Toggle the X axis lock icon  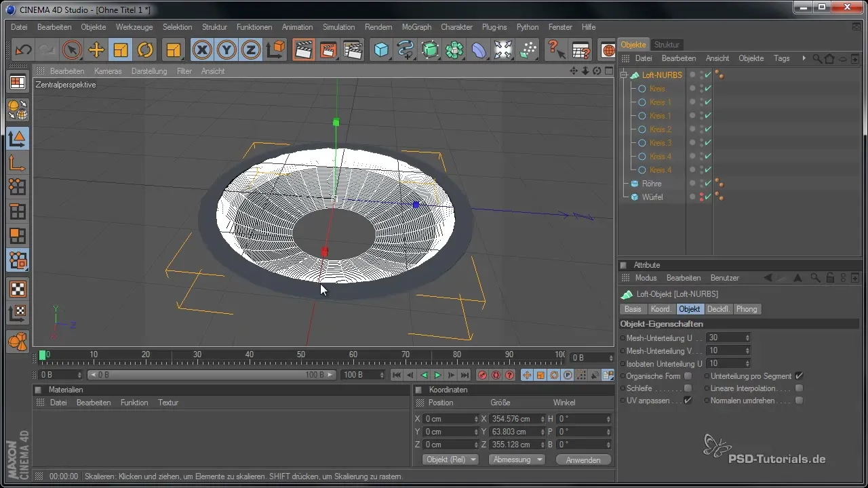[x=201, y=50]
